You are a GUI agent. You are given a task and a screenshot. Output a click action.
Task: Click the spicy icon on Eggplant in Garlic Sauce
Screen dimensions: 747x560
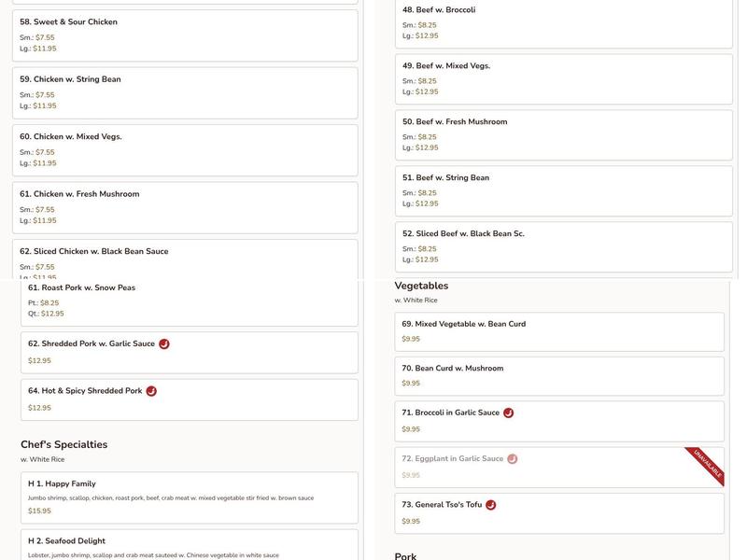(x=513, y=459)
